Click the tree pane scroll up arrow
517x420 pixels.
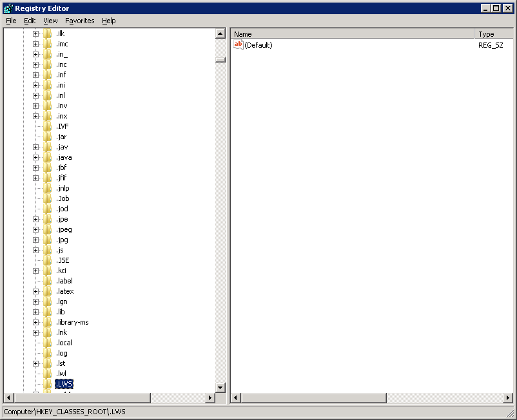(x=220, y=33)
